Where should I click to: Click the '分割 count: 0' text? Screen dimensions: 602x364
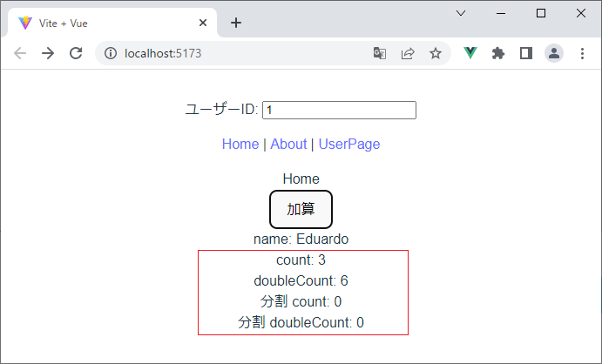(x=301, y=301)
